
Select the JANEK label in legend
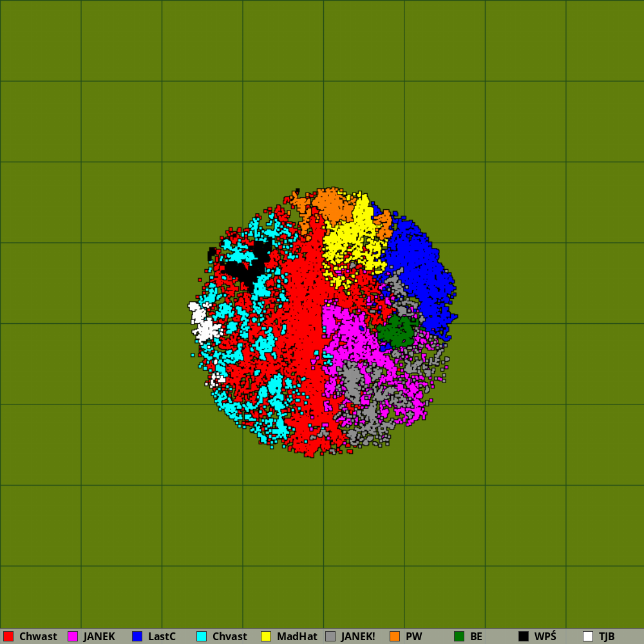99,636
